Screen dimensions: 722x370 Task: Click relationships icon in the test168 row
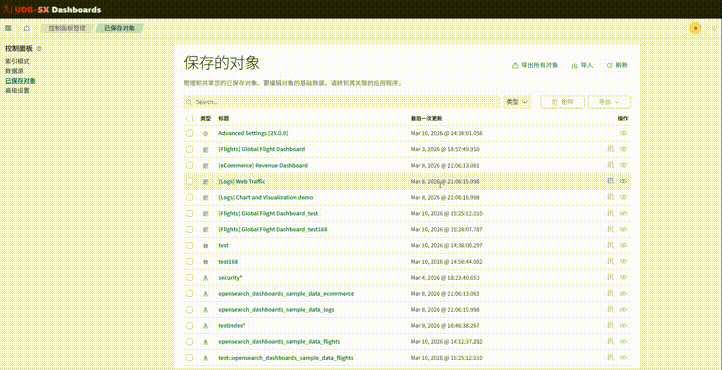(623, 261)
